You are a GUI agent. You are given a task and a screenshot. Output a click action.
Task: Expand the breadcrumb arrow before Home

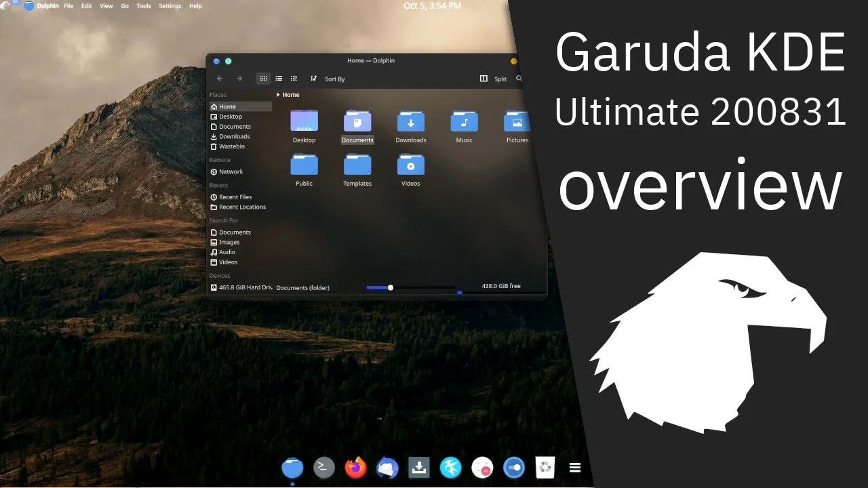278,95
